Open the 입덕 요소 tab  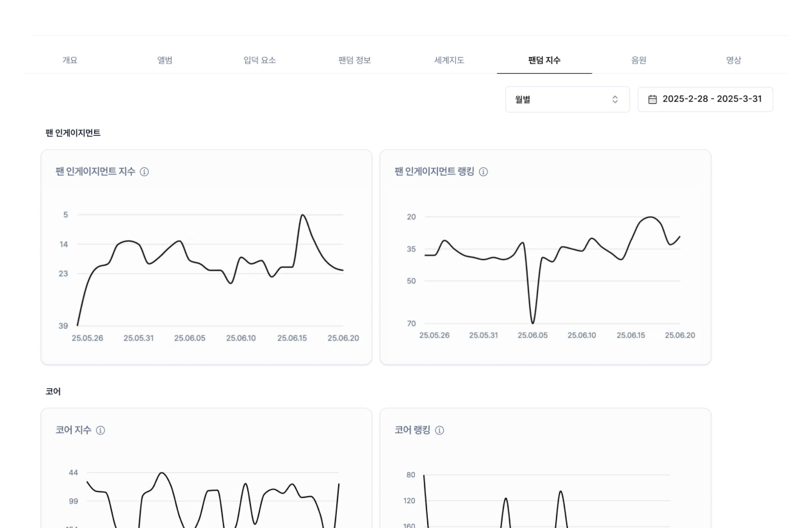point(260,60)
